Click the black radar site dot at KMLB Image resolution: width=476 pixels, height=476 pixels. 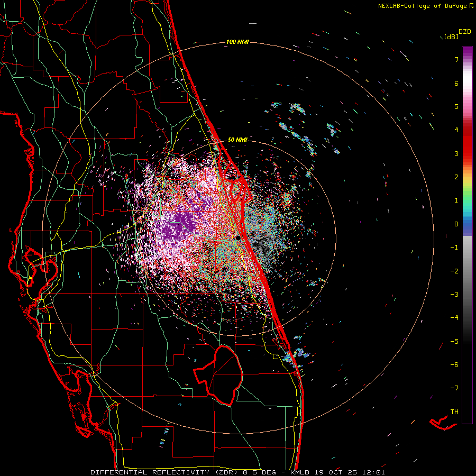[x=238, y=237]
